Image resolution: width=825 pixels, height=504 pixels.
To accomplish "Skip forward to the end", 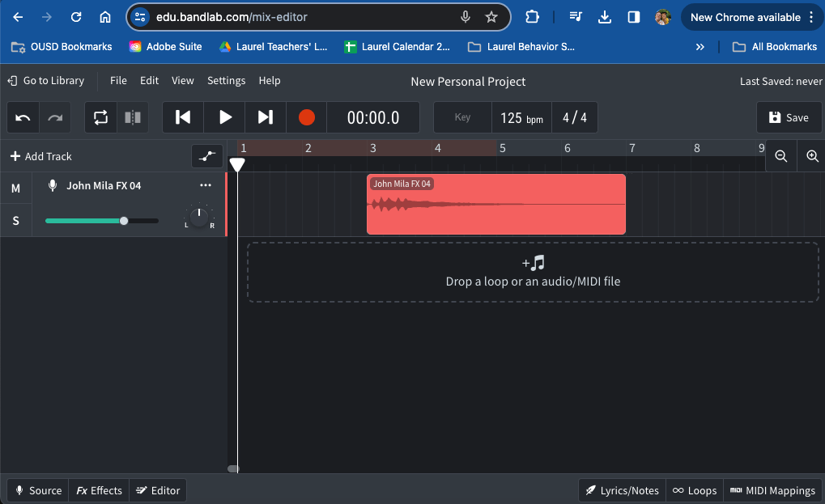I will 266,117.
